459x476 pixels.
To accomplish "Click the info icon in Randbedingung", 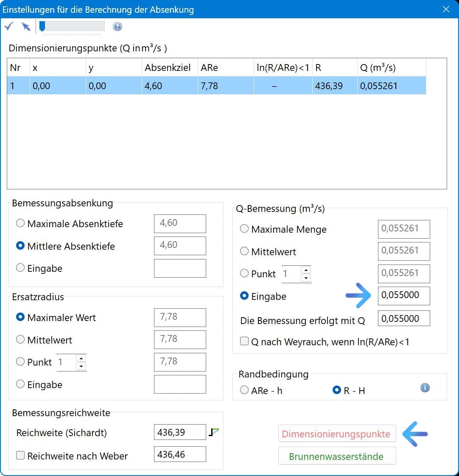I will point(425,388).
